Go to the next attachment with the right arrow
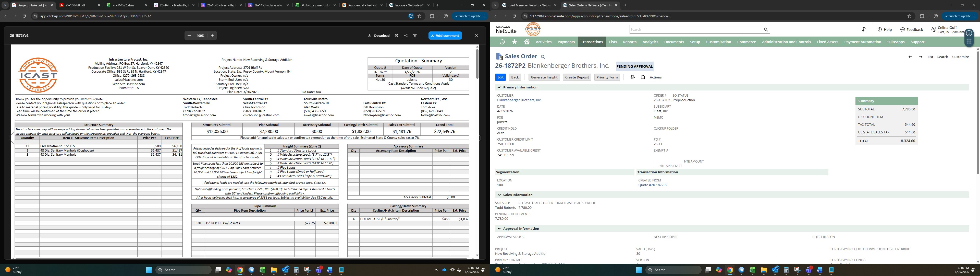980x276 pixels. [480, 138]
